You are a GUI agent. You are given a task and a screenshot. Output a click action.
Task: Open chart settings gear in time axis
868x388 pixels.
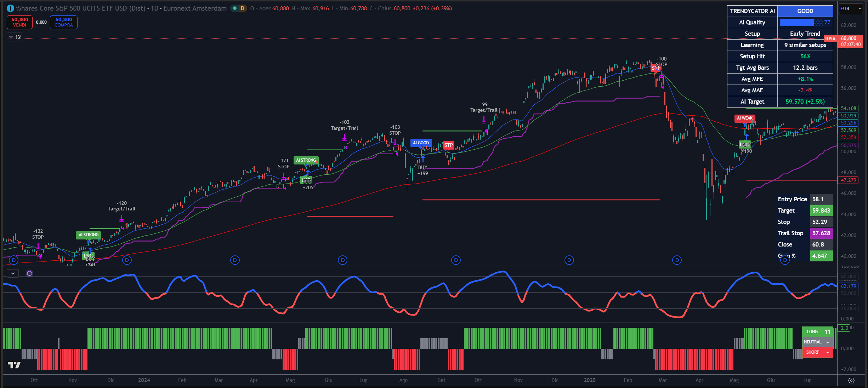[851, 380]
